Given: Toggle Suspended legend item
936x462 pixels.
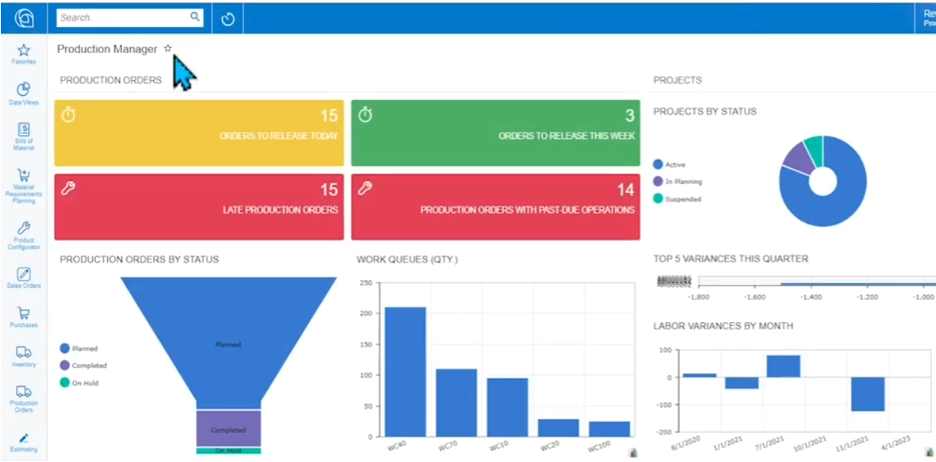Looking at the screenshot, I should point(677,199).
